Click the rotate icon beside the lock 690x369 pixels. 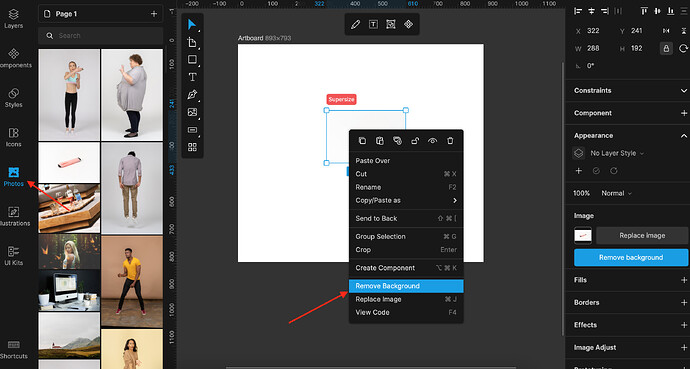[683, 48]
